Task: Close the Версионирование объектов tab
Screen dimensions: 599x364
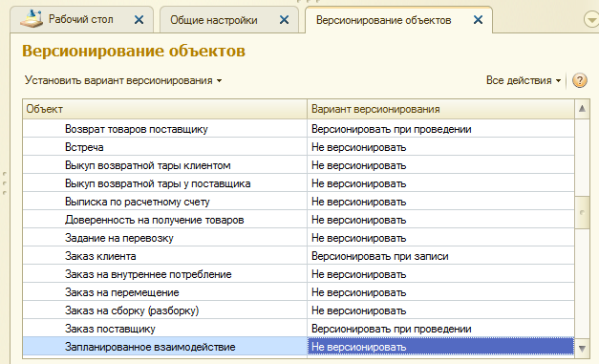Action: tap(478, 20)
